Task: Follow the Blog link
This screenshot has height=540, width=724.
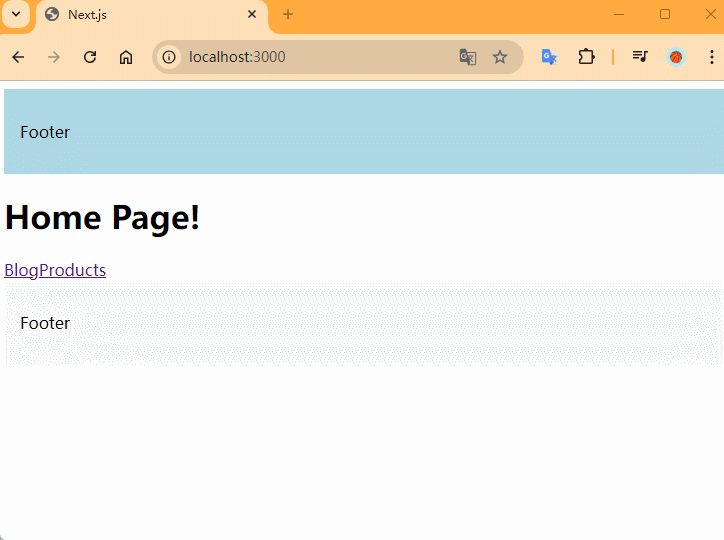Action: [21, 270]
